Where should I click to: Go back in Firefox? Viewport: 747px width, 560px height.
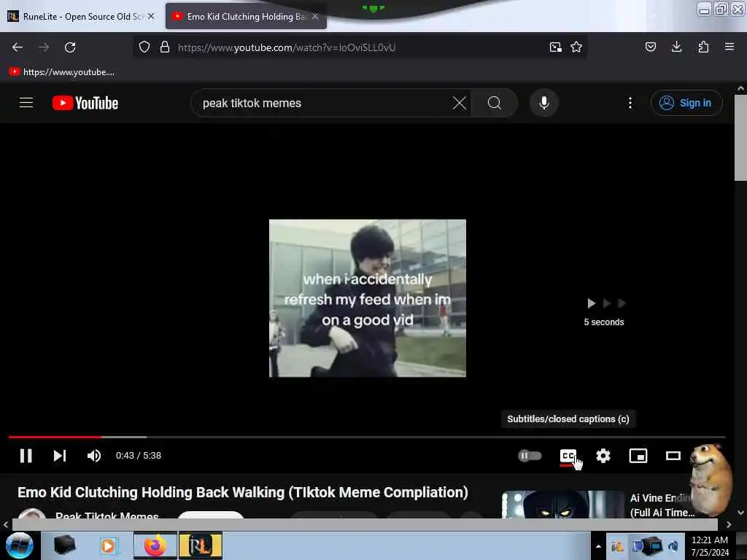(x=18, y=47)
